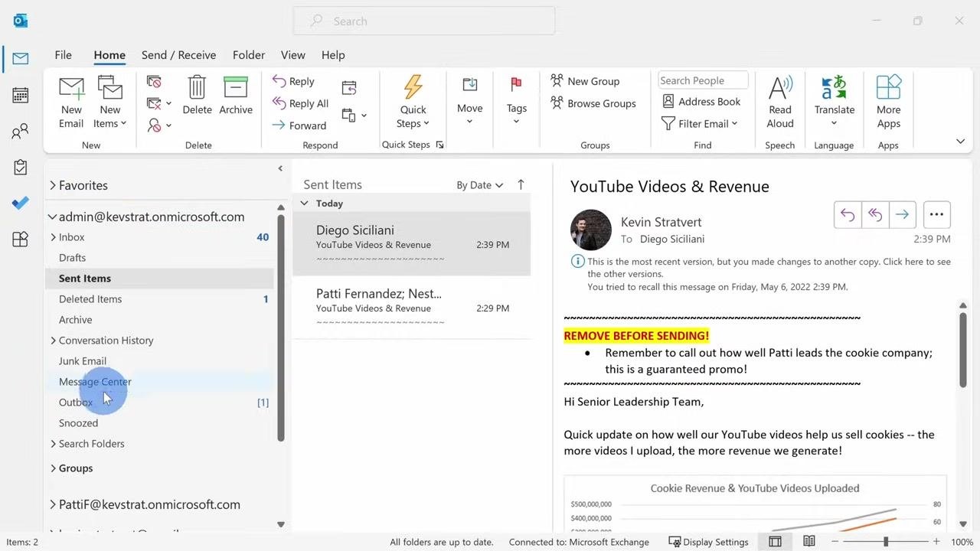Expand Conversation History folder
This screenshot has height=551, width=980.
point(53,341)
